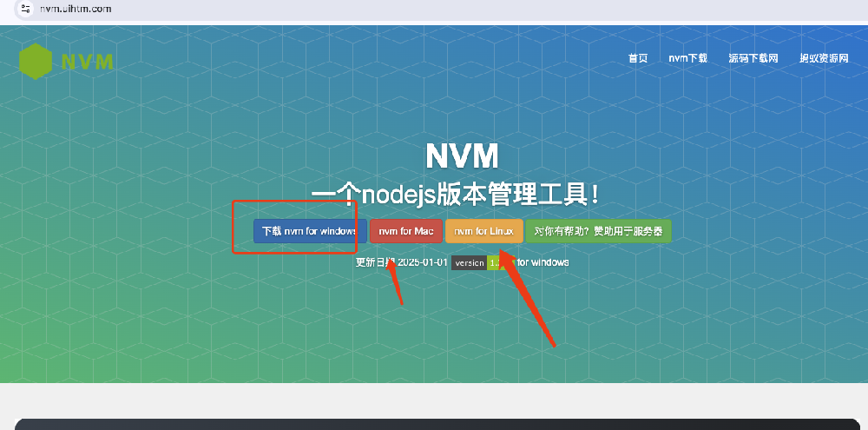Screen dimensions: 868x430
Task: Click the green 赞助用于服务器 button
Action: (598, 231)
